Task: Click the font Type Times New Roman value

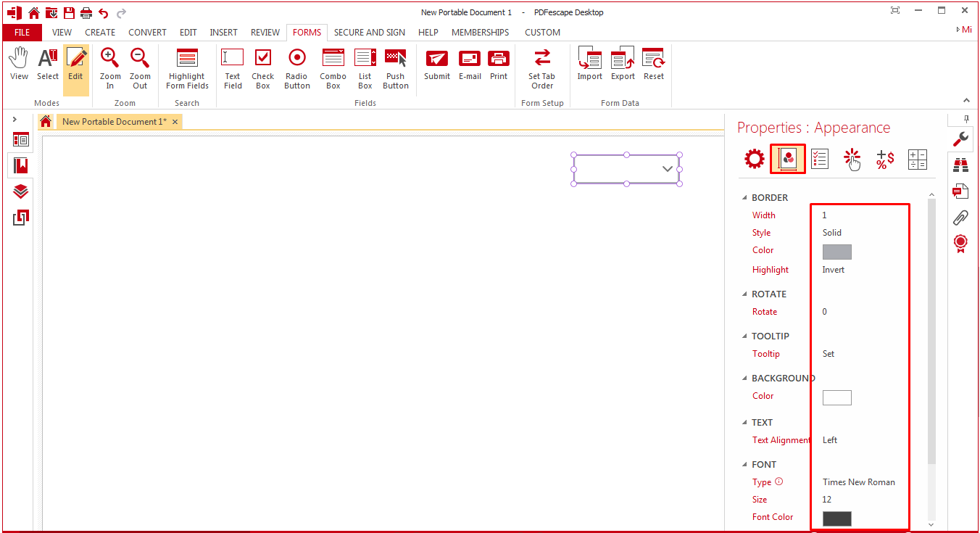Action: click(x=859, y=482)
